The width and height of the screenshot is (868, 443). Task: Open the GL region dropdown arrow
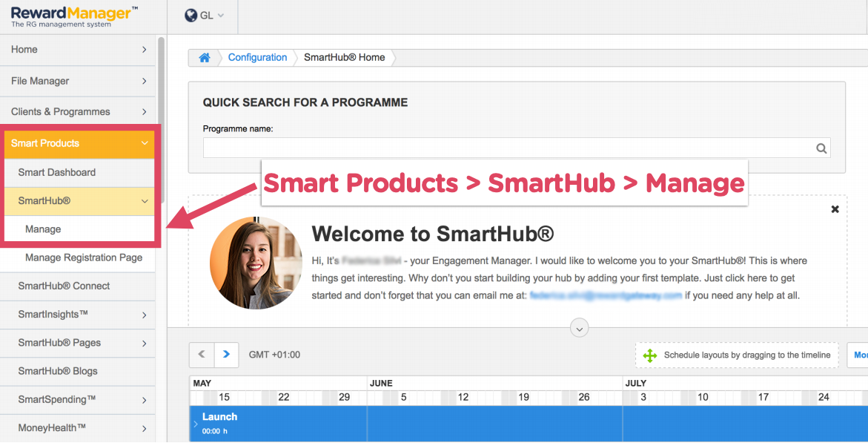pyautogui.click(x=221, y=16)
